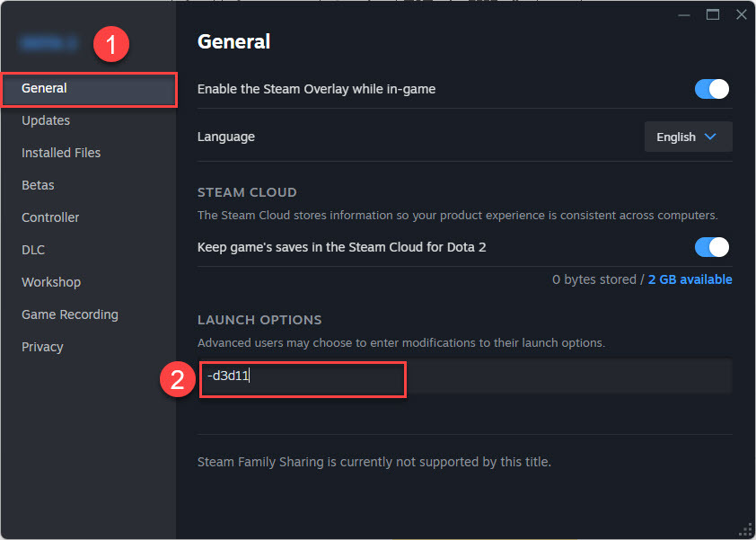Screen dimensions: 756x540
Task: Select Game Recording settings
Action: pos(69,314)
